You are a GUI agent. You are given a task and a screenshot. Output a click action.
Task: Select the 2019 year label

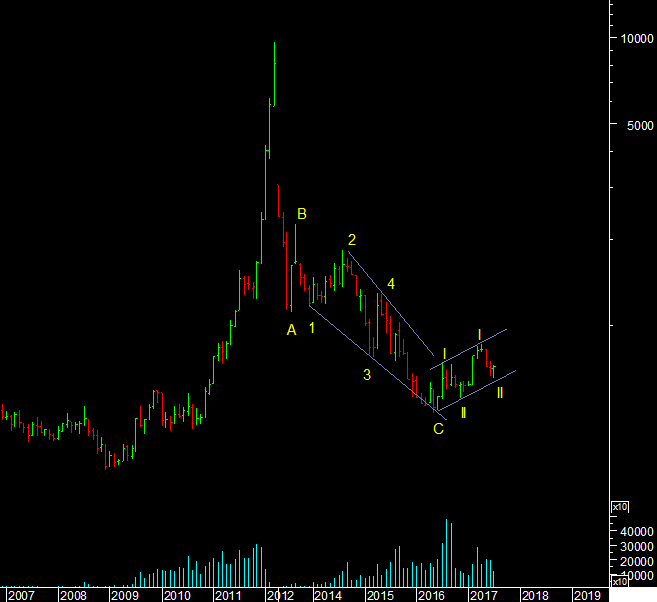[587, 595]
